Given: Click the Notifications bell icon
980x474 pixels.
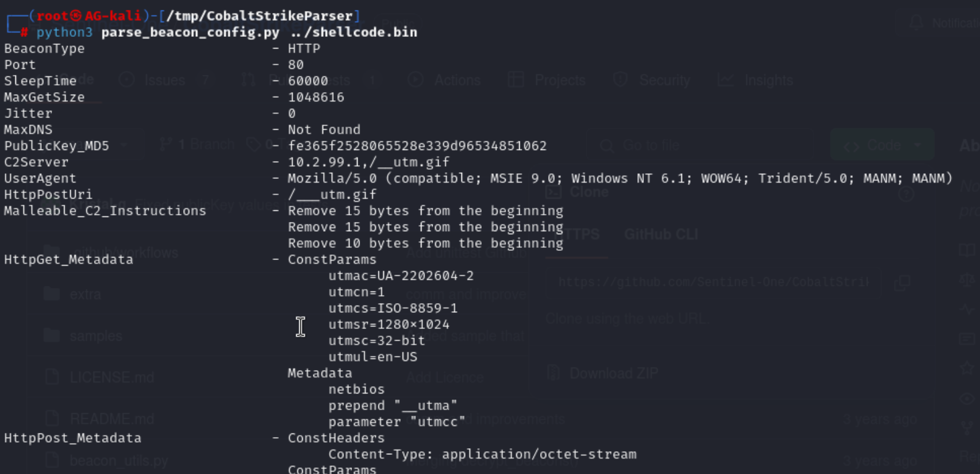Looking at the screenshot, I should 916,23.
